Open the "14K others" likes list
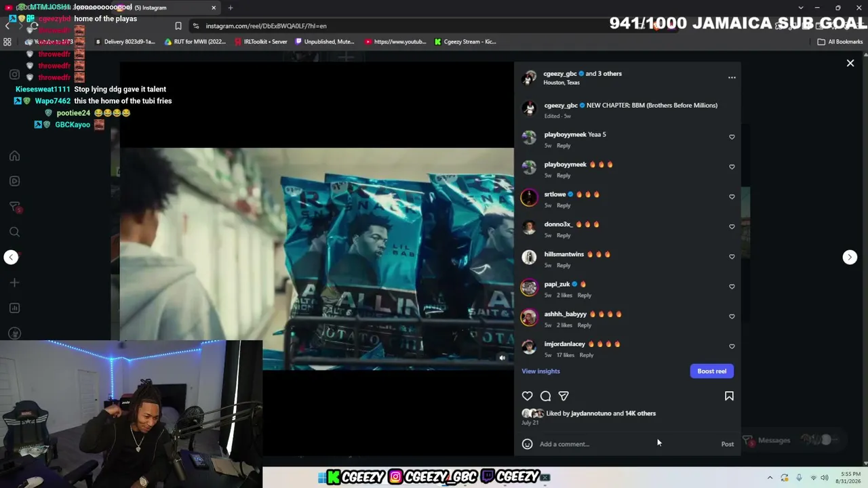The height and width of the screenshot is (488, 868). pyautogui.click(x=641, y=413)
